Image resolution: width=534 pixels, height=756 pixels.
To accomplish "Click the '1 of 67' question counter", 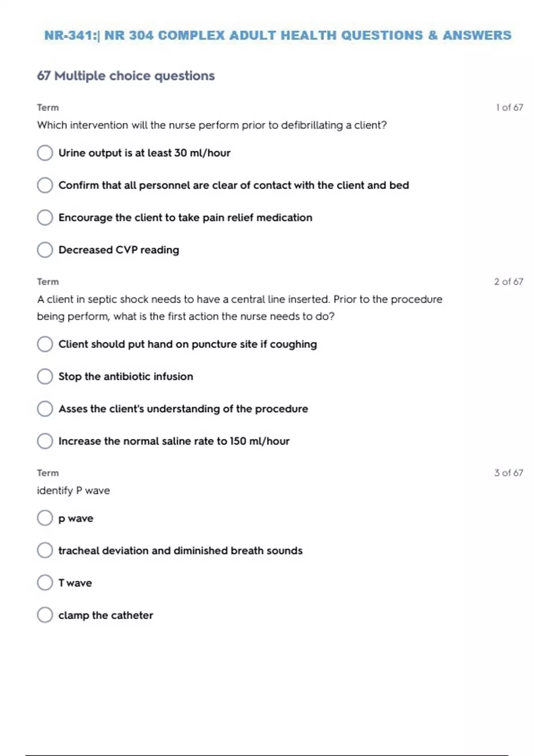I will [x=509, y=108].
